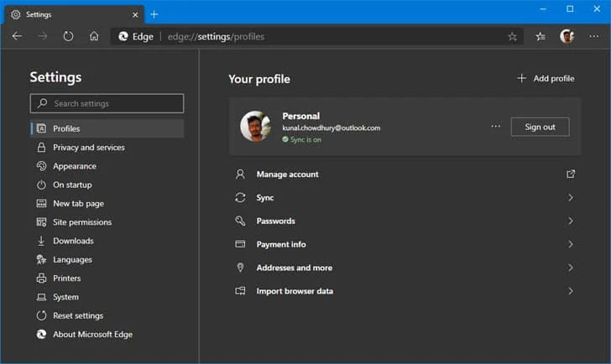The height and width of the screenshot is (364, 611).
Task: Open Settings and more menu
Action: (594, 36)
